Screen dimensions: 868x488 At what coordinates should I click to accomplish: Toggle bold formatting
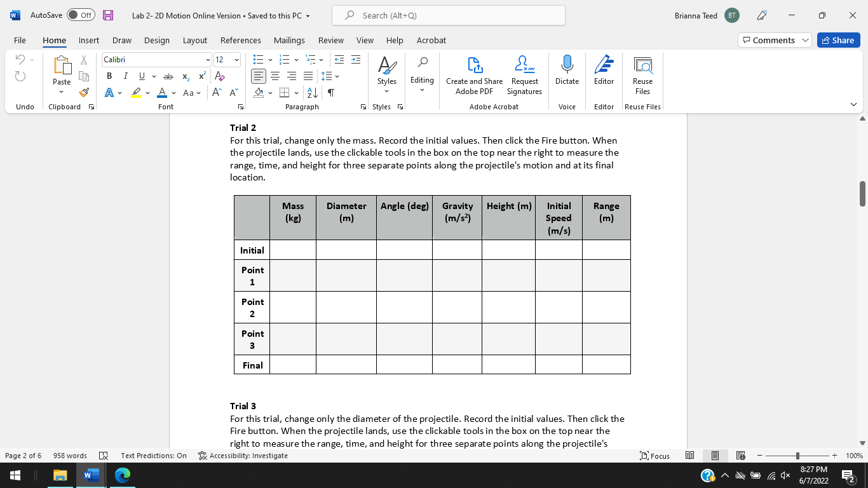pyautogui.click(x=109, y=76)
